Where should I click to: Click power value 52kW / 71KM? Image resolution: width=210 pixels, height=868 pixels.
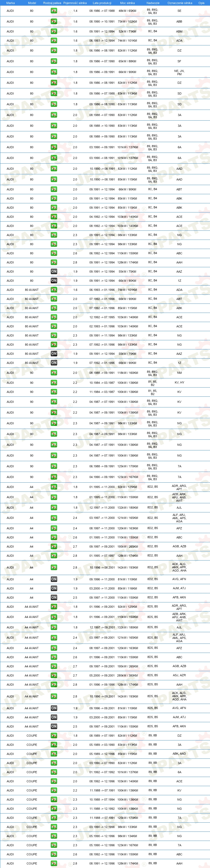(x=127, y=31)
